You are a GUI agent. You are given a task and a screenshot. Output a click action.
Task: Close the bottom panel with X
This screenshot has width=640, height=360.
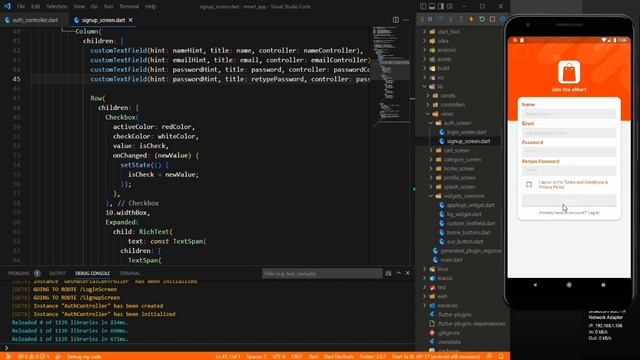tap(407, 273)
